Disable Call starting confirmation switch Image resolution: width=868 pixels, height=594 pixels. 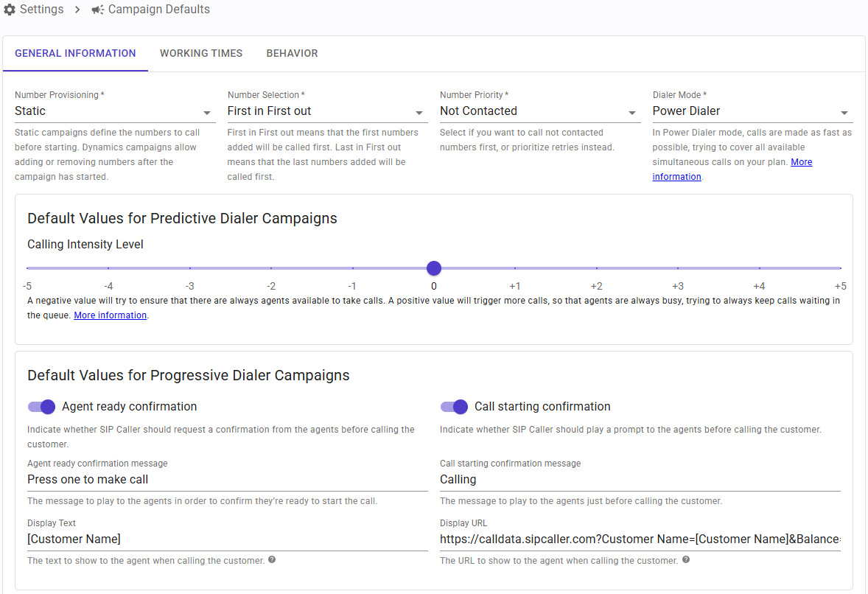pyautogui.click(x=455, y=407)
